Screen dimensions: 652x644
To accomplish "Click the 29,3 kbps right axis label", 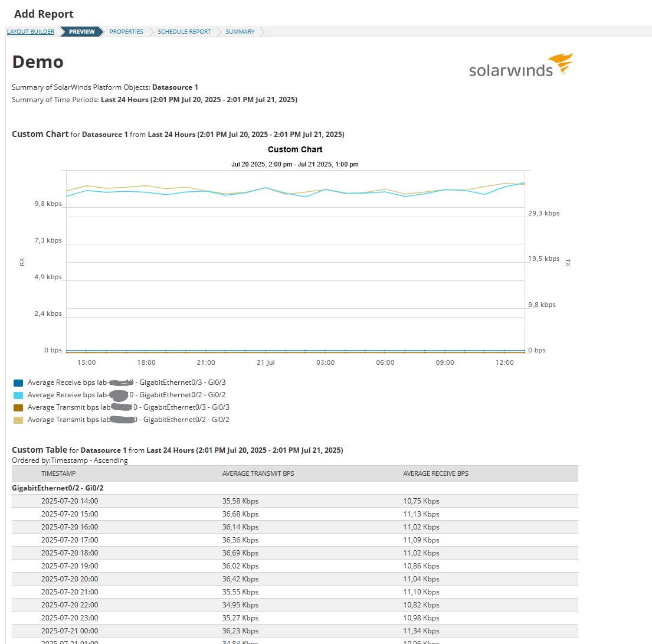I will [x=543, y=213].
